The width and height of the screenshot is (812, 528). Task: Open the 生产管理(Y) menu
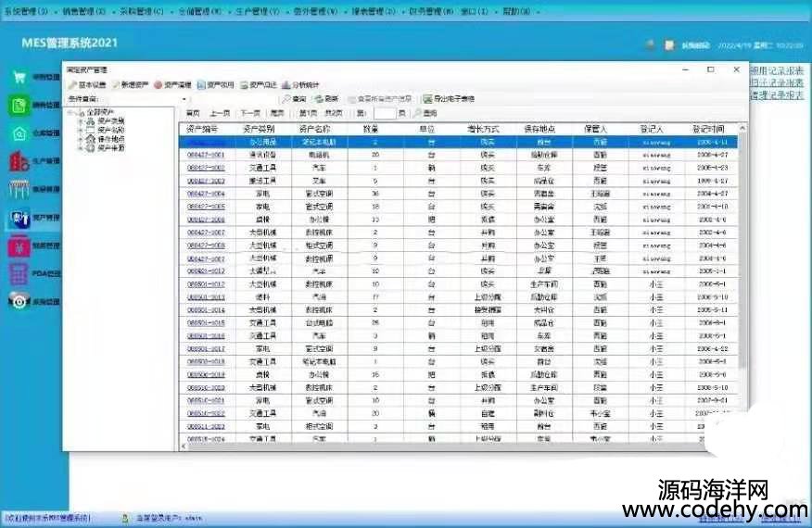coord(258,11)
